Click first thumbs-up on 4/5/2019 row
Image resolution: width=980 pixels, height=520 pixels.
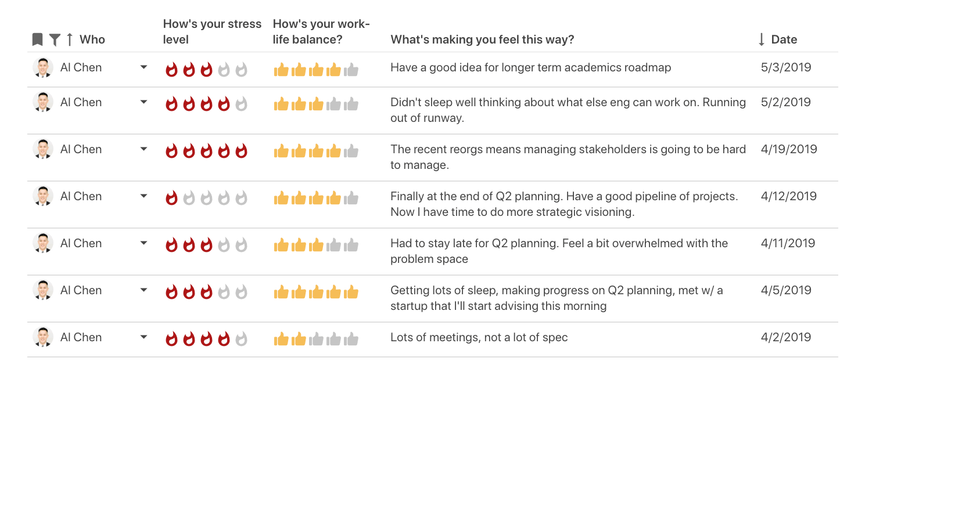282,292
